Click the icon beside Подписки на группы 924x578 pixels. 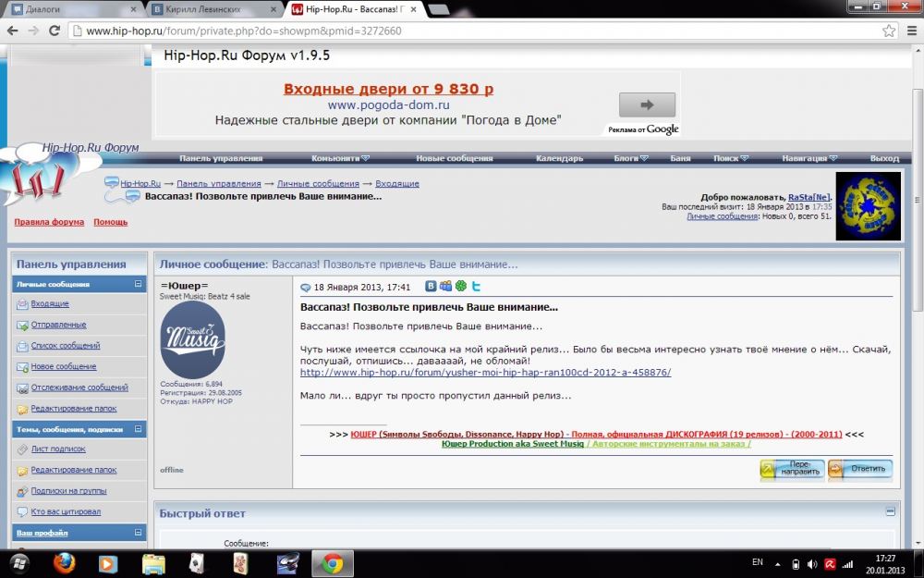click(x=22, y=491)
